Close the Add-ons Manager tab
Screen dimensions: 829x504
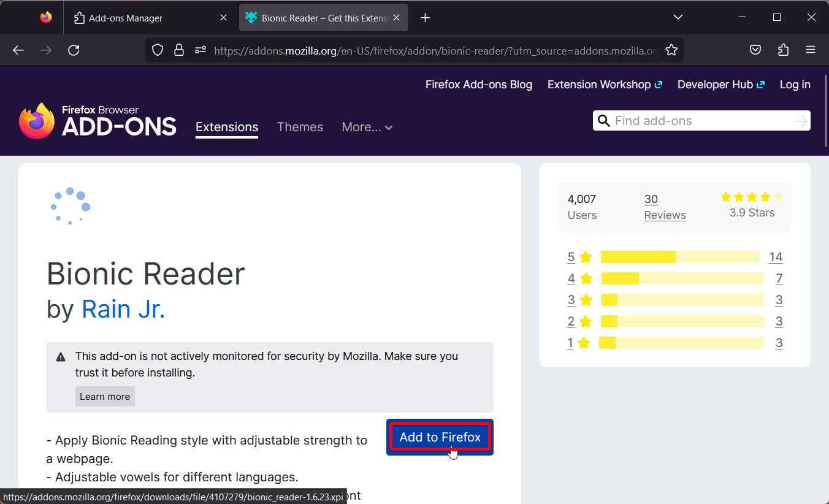point(223,18)
